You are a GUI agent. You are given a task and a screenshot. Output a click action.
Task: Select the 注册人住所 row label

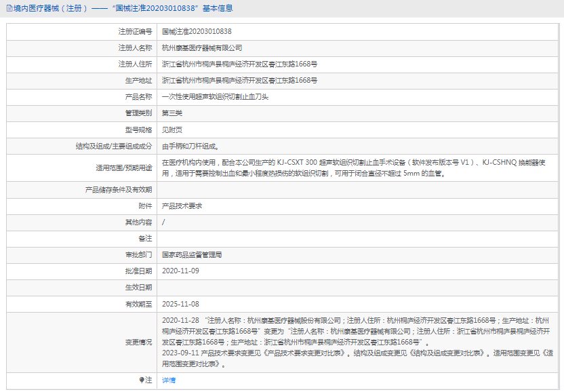(136, 64)
